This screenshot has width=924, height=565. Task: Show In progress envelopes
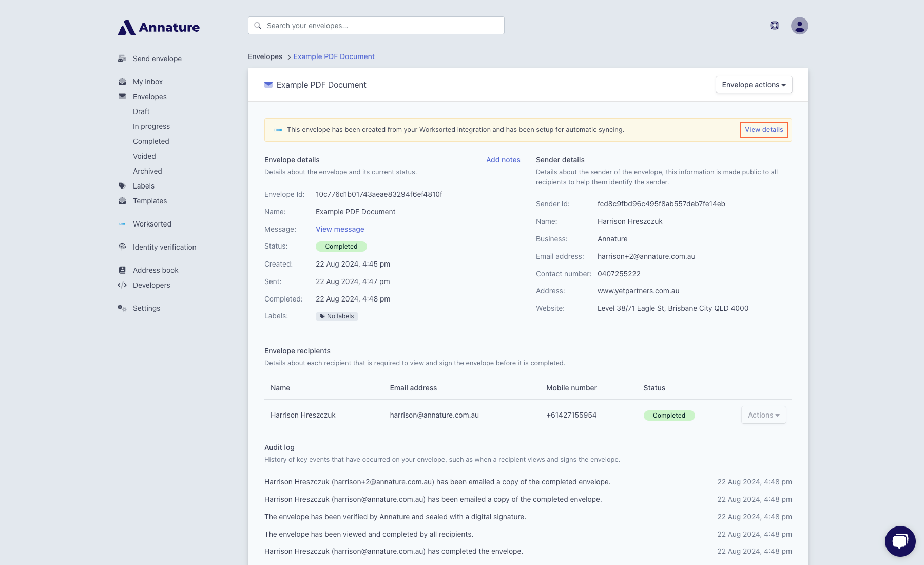(x=151, y=126)
